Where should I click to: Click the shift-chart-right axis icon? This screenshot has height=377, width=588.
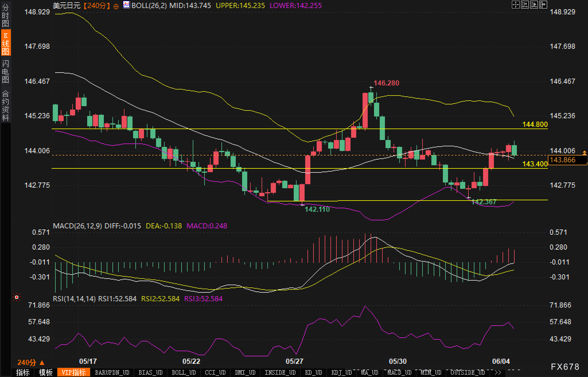click(534, 5)
